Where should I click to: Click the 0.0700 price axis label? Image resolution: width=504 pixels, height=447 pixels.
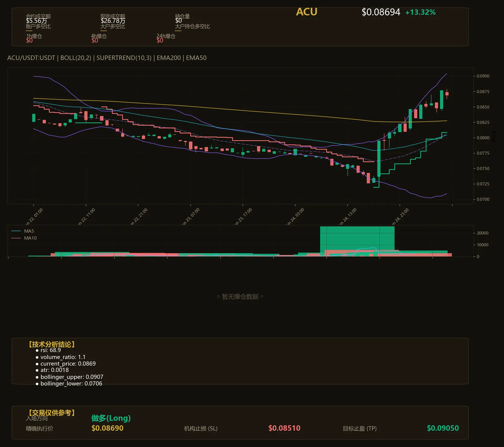483,199
